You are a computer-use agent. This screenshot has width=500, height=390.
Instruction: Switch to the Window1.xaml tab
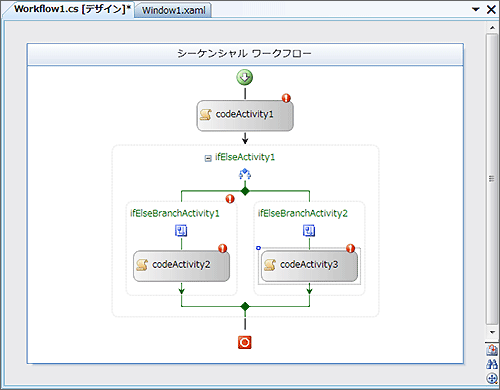coord(173,10)
